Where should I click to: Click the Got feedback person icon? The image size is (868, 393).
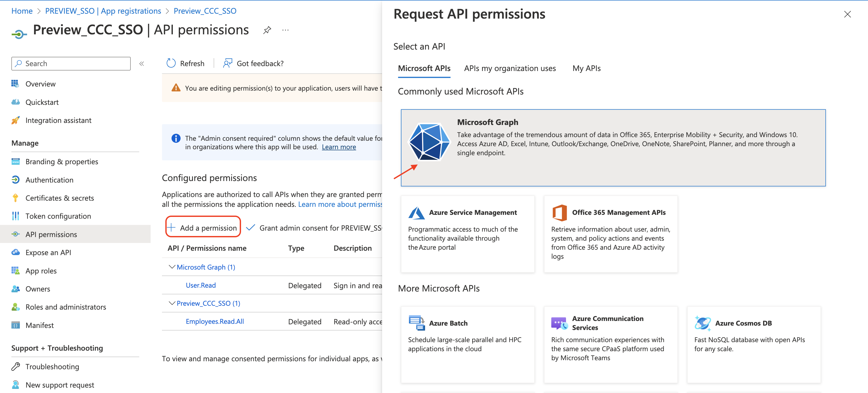228,63
